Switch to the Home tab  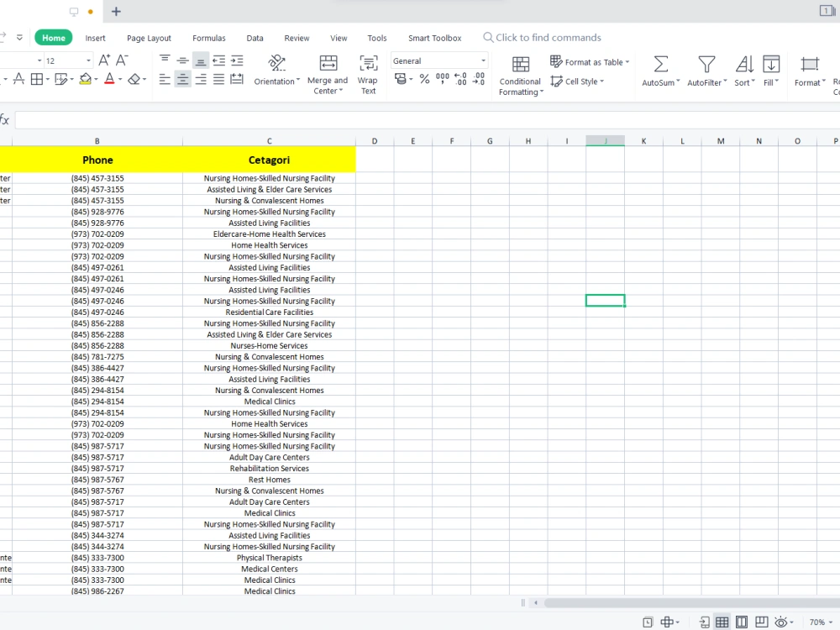pos(54,38)
